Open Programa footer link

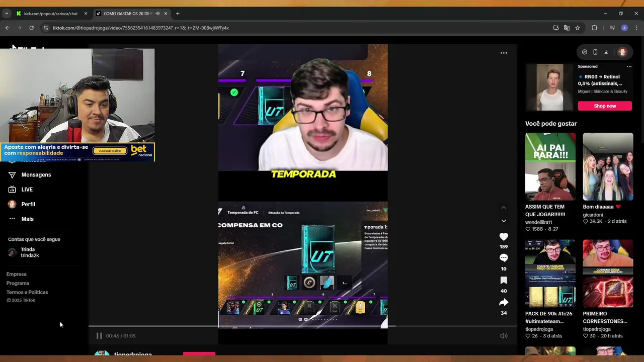click(x=18, y=283)
